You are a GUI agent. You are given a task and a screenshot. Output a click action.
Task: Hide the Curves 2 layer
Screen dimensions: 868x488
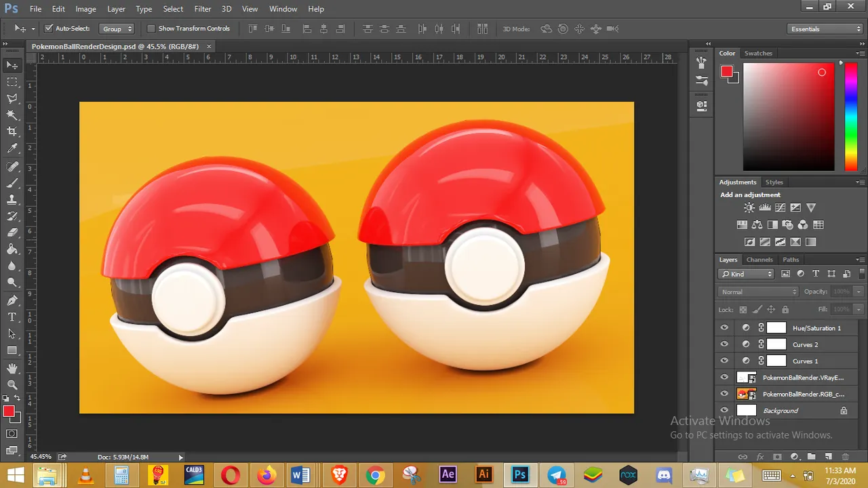tap(724, 344)
